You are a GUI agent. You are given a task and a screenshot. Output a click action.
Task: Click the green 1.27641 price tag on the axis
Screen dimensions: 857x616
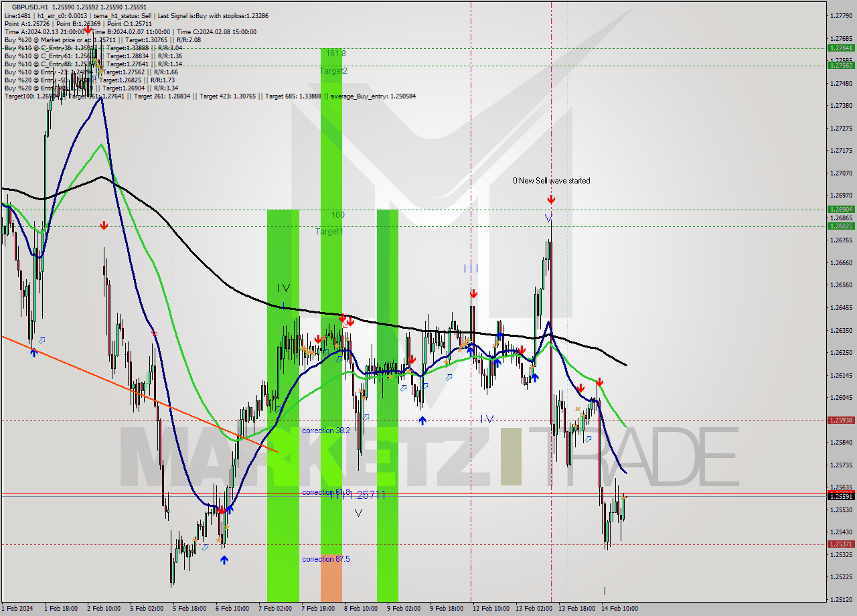click(x=841, y=48)
